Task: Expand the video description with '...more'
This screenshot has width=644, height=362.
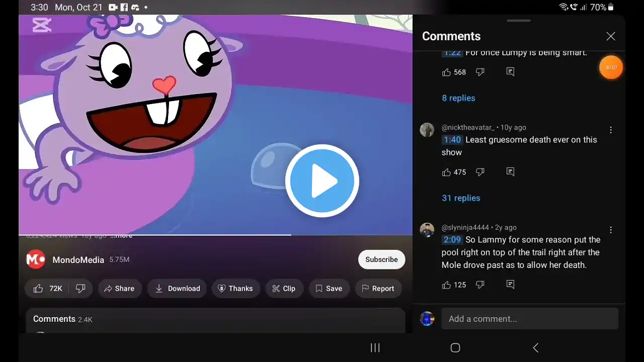Action: pyautogui.click(x=121, y=235)
